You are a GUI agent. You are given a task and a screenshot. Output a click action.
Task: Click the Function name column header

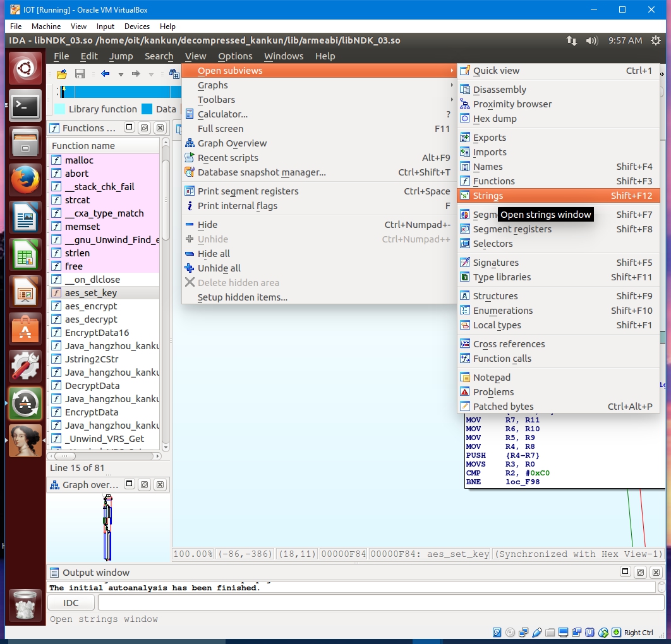pos(104,146)
